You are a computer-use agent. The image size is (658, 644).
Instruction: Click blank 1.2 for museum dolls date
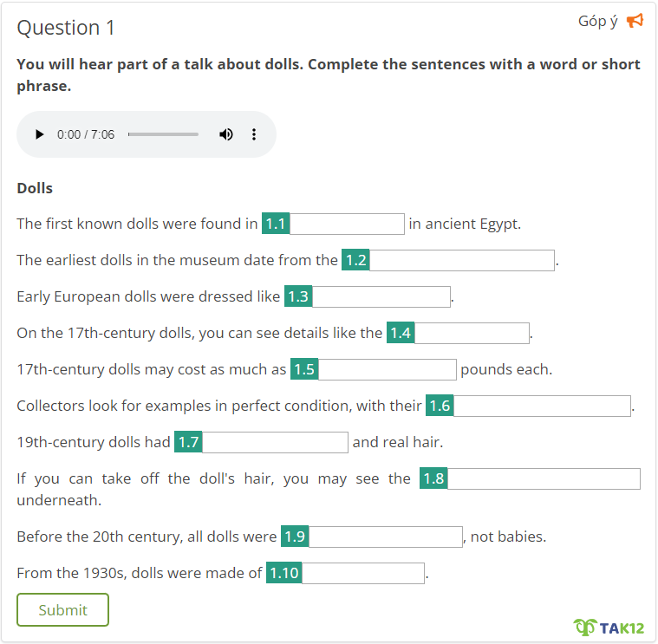[x=461, y=260]
